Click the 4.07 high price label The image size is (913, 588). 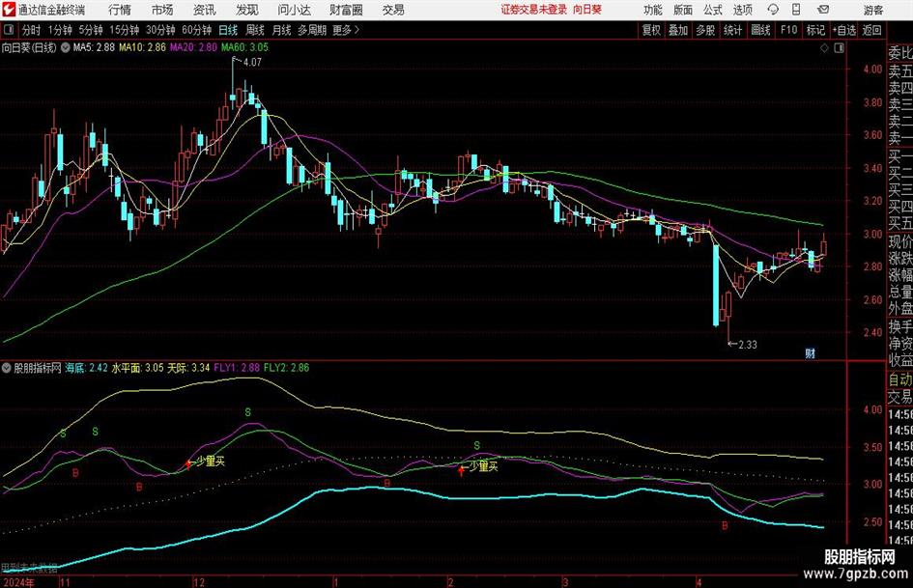[x=253, y=63]
